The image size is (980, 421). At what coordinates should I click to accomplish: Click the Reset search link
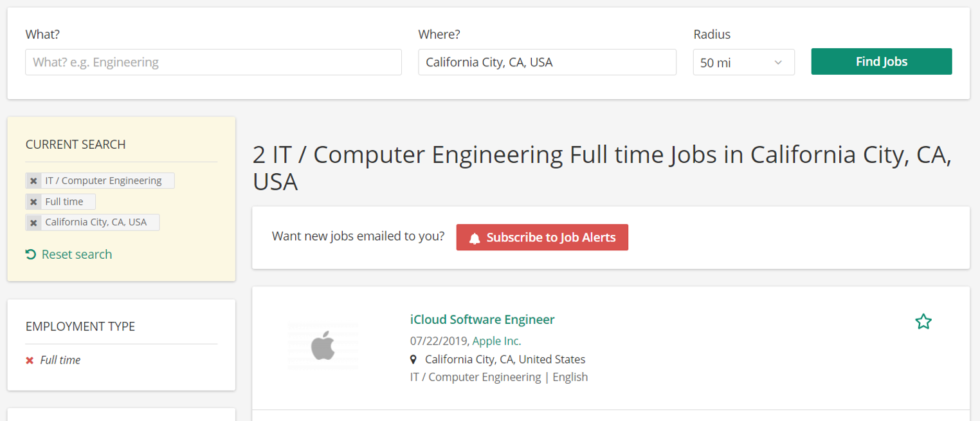click(x=76, y=254)
